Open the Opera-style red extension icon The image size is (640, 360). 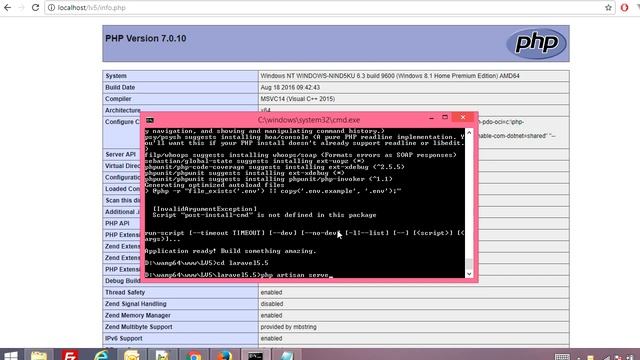624,7
